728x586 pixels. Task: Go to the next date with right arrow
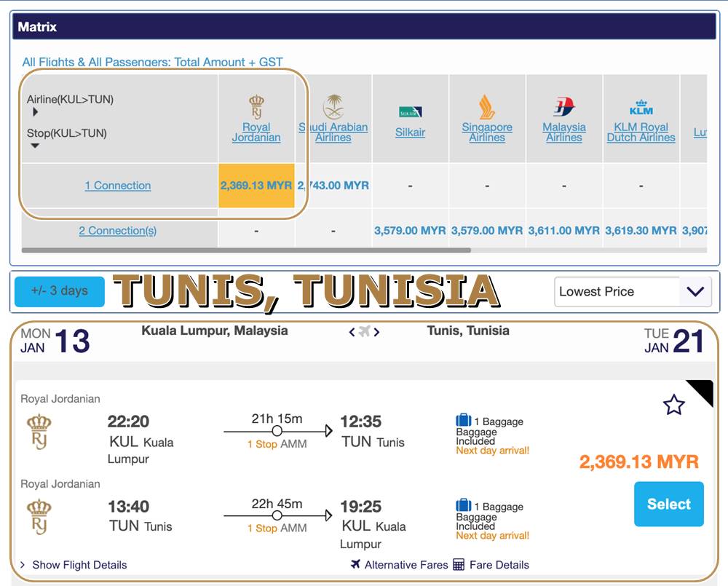tap(376, 332)
